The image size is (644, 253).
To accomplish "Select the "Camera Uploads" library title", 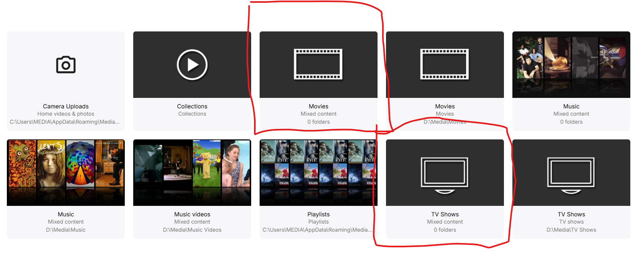I will click(66, 106).
